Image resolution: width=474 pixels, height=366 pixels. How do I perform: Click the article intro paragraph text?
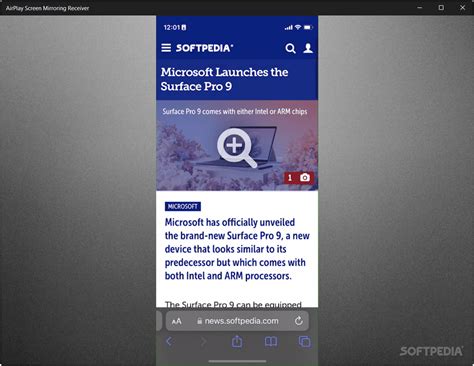[237, 249]
